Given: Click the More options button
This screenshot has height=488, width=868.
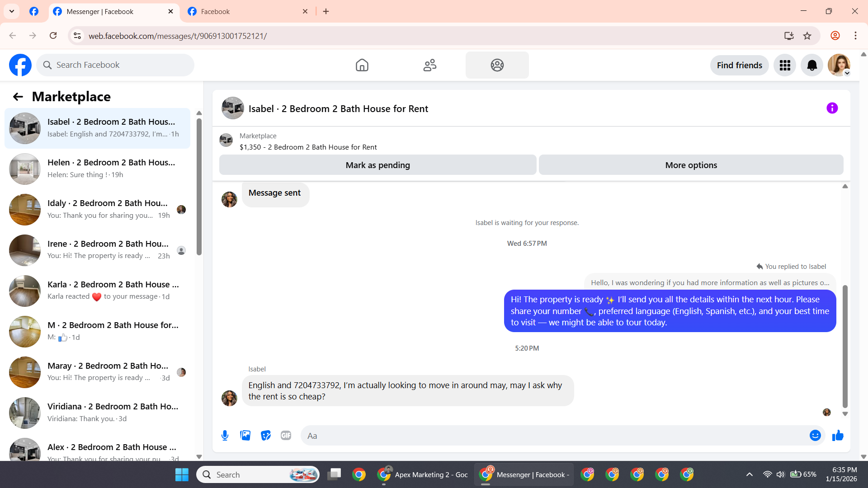Looking at the screenshot, I should (x=691, y=165).
